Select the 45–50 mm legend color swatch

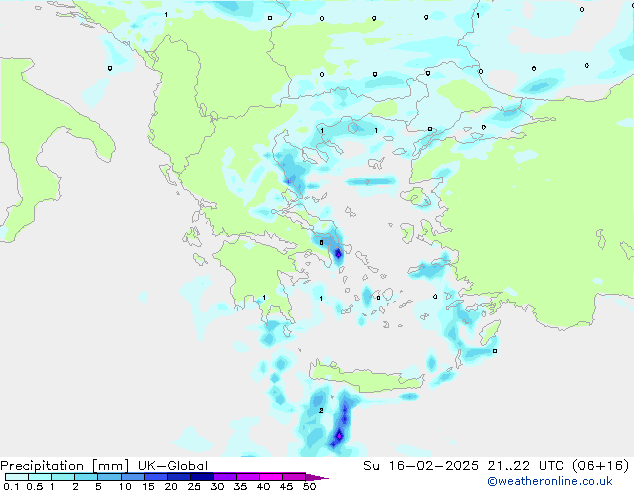(x=294, y=477)
